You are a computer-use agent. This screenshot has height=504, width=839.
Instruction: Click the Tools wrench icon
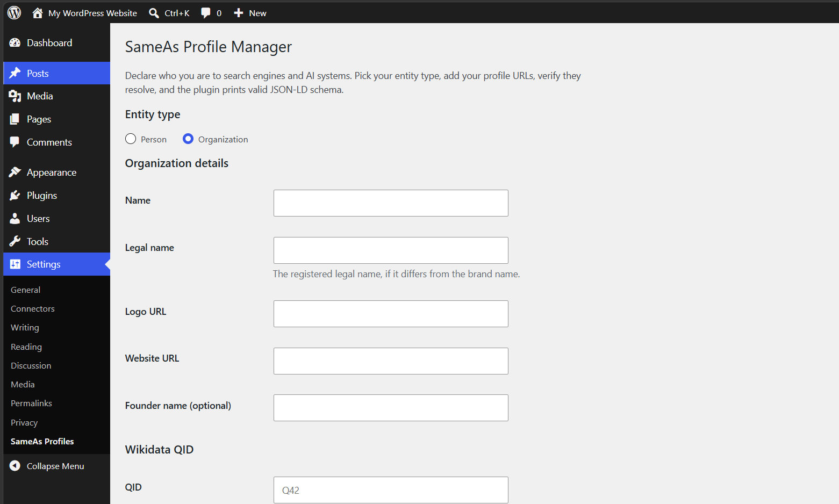coord(15,241)
